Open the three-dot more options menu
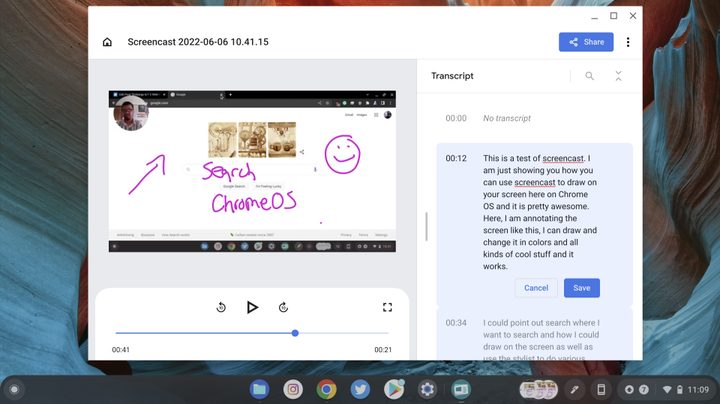 click(x=628, y=42)
